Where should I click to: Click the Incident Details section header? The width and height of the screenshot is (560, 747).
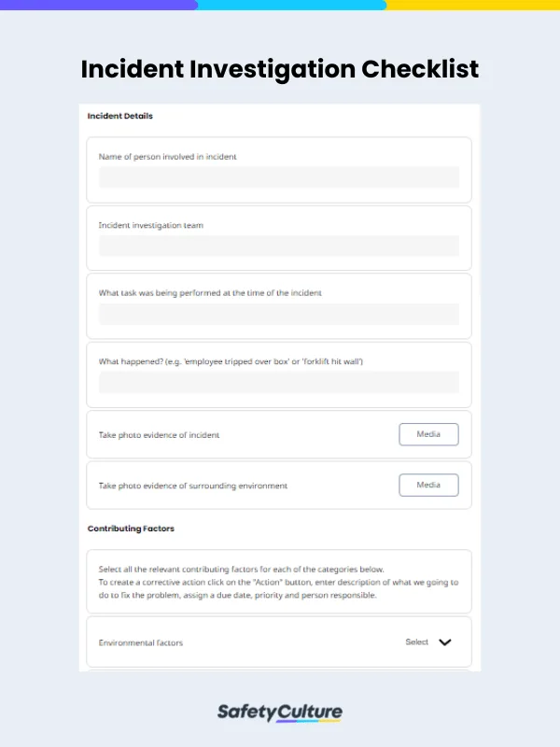pyautogui.click(x=120, y=117)
